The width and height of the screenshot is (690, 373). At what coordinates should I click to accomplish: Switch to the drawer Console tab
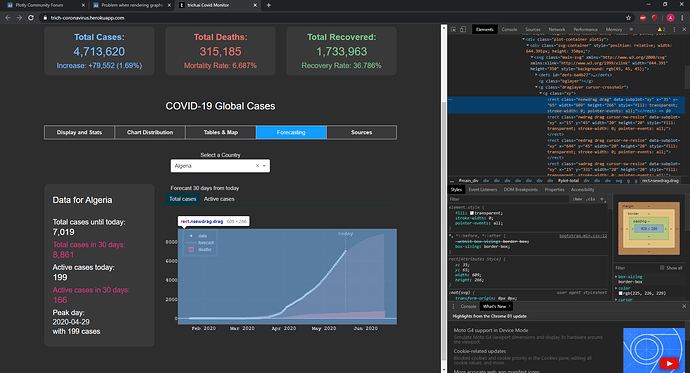[468, 306]
